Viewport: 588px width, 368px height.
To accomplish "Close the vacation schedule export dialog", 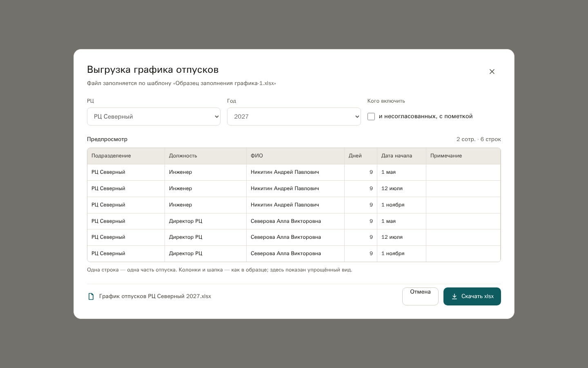I will [492, 72].
